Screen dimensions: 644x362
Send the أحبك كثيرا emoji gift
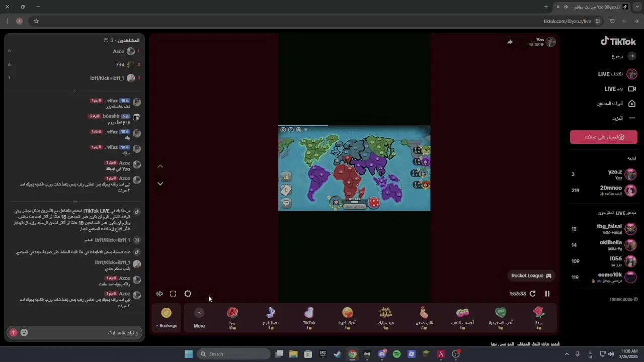(x=347, y=318)
